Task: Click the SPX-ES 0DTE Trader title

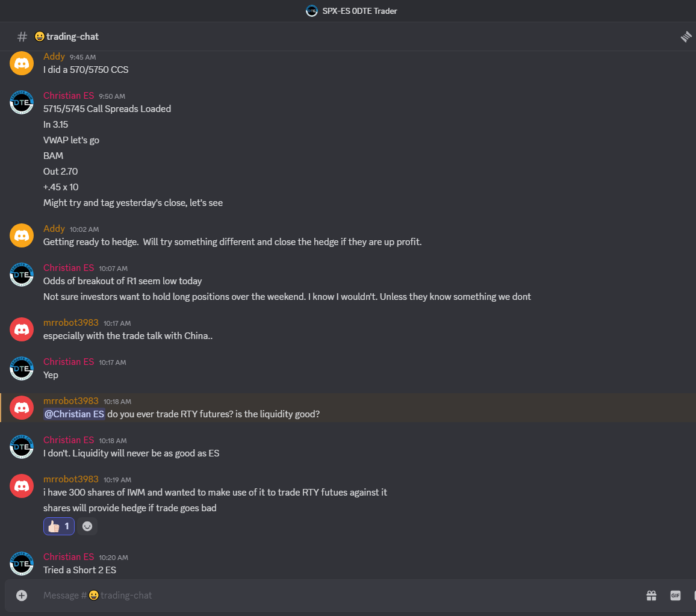Action: tap(359, 11)
